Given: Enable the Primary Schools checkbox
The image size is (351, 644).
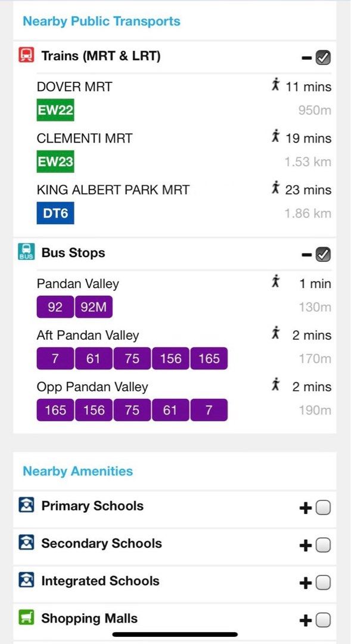Looking at the screenshot, I should tap(323, 508).
